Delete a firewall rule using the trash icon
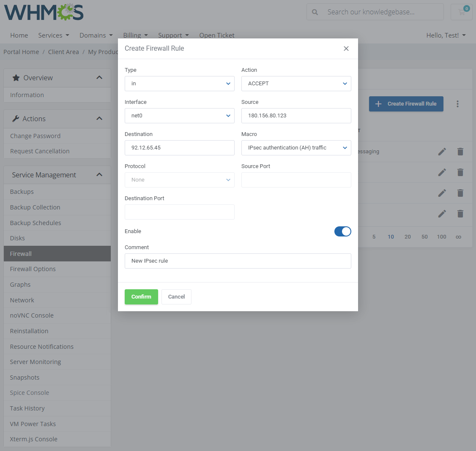This screenshot has height=451, width=476. 460,151
